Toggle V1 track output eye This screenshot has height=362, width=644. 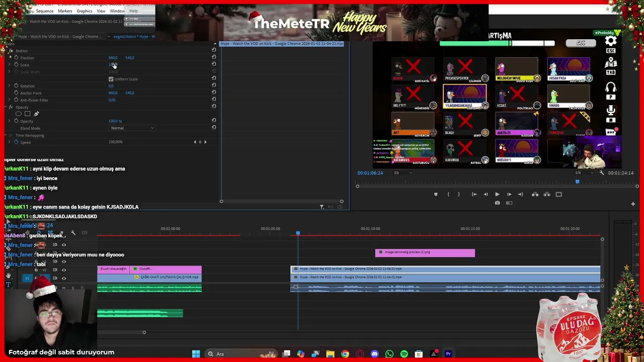pyautogui.click(x=63, y=278)
